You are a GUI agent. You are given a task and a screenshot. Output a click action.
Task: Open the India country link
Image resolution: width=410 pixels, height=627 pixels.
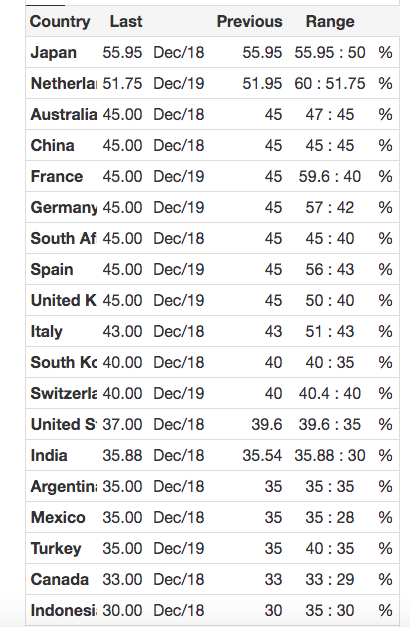click(49, 455)
